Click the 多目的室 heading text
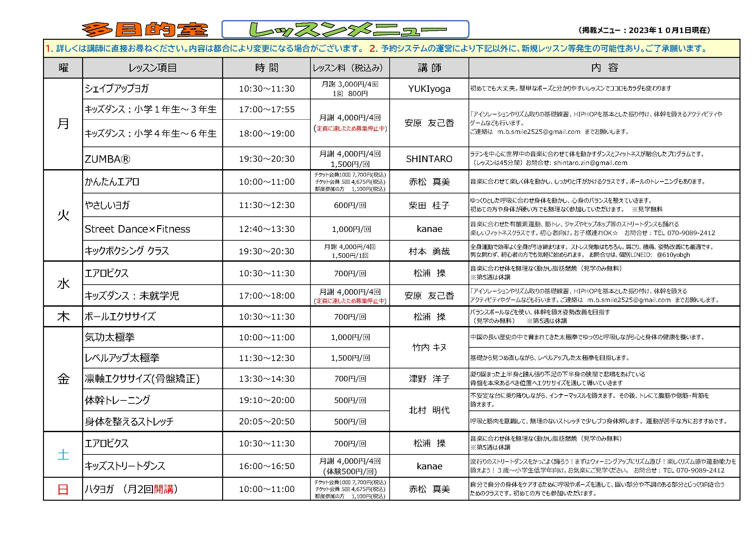The image size is (756, 535). point(145,30)
